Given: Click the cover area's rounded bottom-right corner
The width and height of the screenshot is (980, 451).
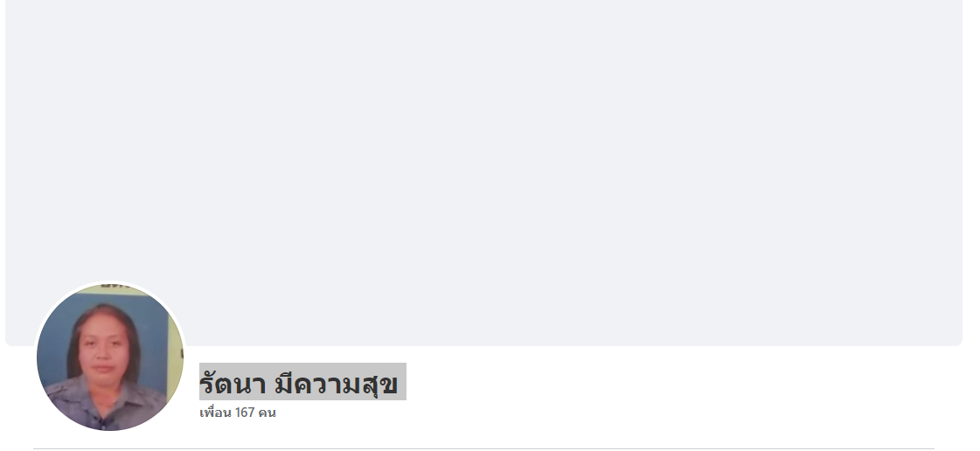Looking at the screenshot, I should (x=957, y=341).
